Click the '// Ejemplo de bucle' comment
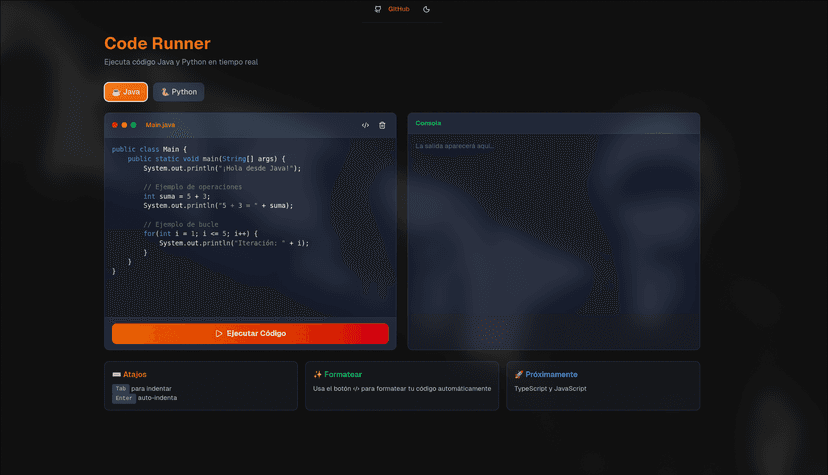This screenshot has height=475, width=828. point(181,224)
